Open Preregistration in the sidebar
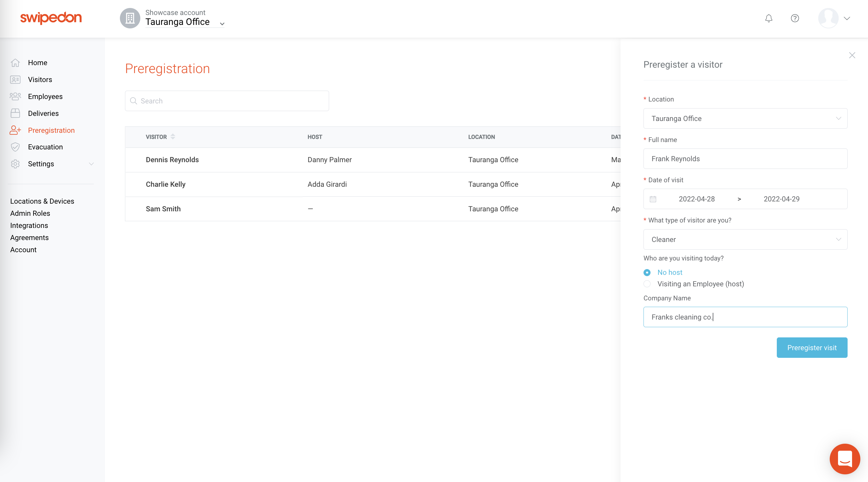 [51, 130]
